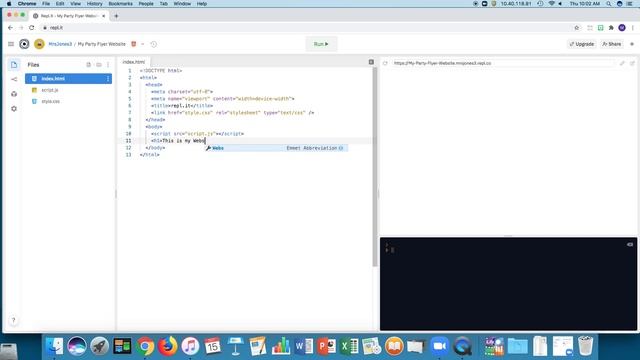Click the Chrome profile avatar
This screenshot has height=360, width=640.
point(622,27)
